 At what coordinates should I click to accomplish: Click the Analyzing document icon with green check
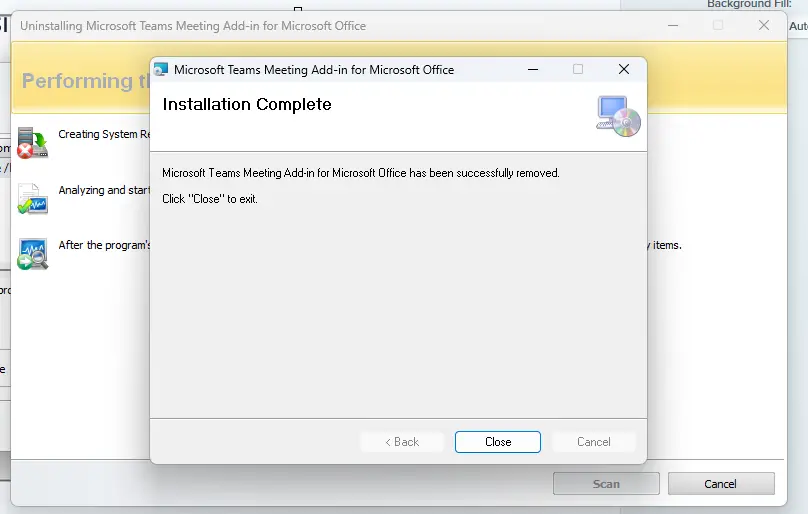(32, 198)
